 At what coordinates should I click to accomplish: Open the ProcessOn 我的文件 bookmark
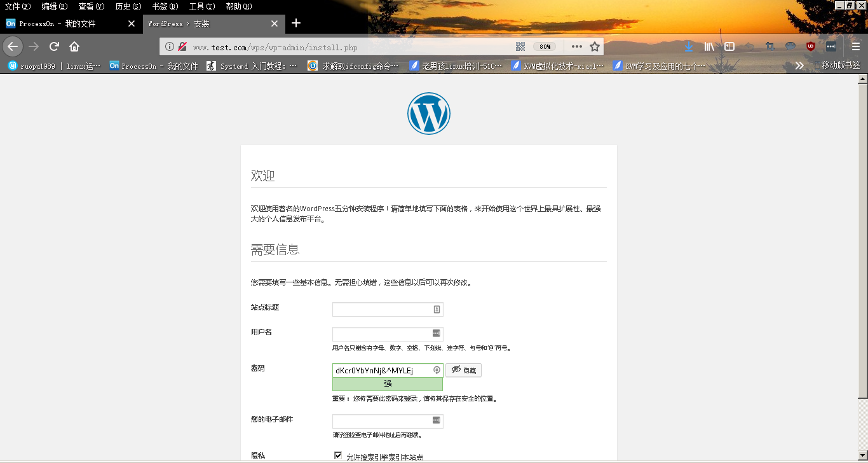153,66
